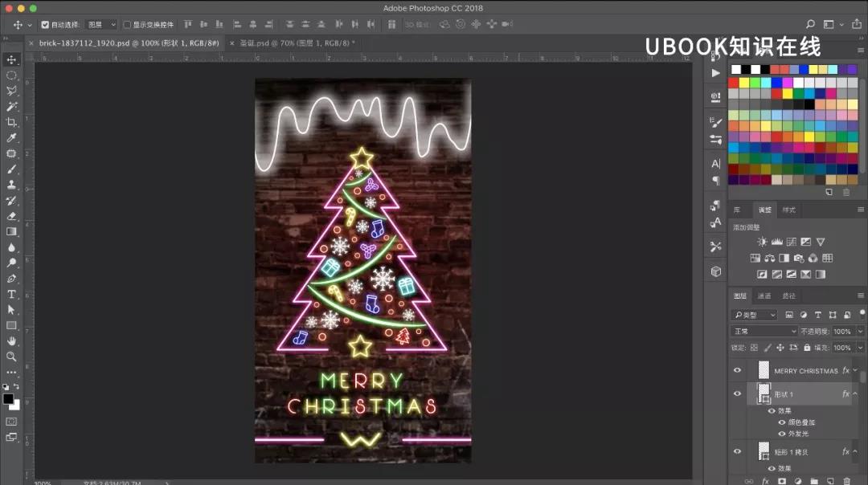Collapse effects of 矩形 1 拷贝 layer

855,451
